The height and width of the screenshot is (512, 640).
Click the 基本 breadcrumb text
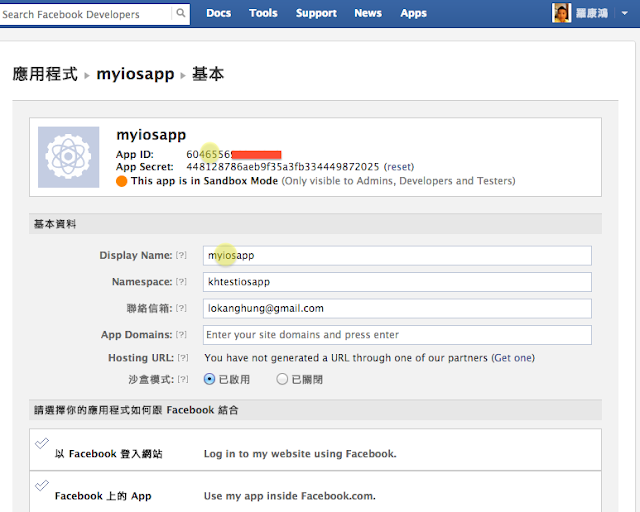[208, 74]
